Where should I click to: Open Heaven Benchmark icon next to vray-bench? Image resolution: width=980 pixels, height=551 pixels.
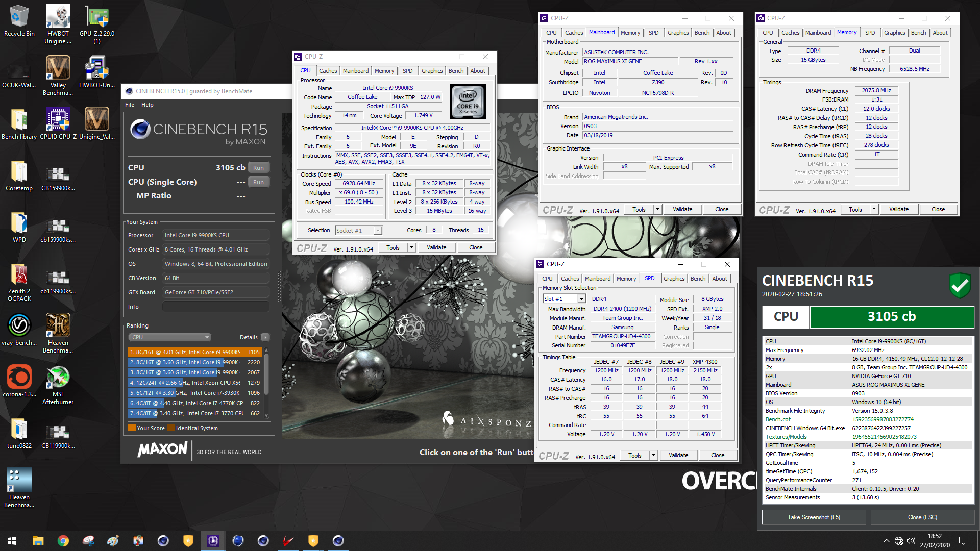click(x=58, y=334)
